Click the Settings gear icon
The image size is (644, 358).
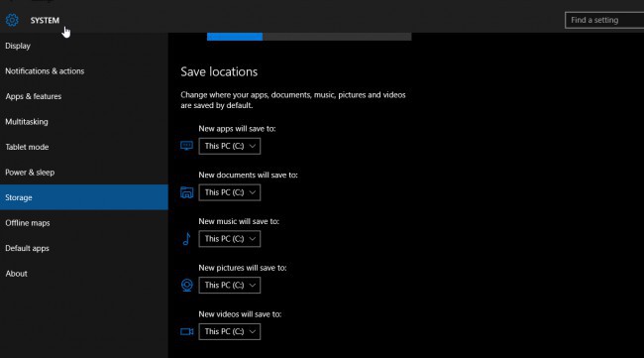pos(12,20)
